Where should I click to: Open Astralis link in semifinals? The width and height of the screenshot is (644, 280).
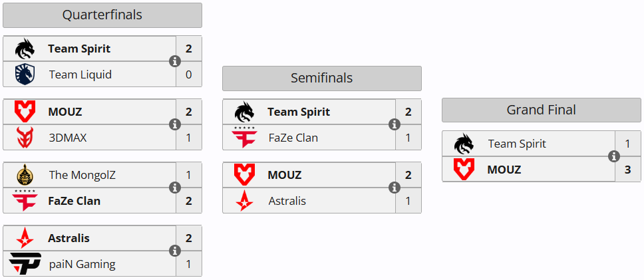[x=287, y=201]
